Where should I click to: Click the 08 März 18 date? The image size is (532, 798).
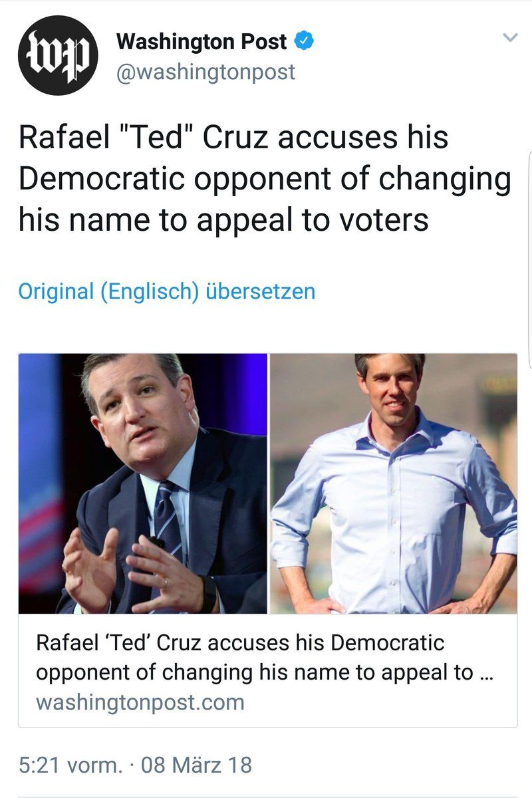197,765
